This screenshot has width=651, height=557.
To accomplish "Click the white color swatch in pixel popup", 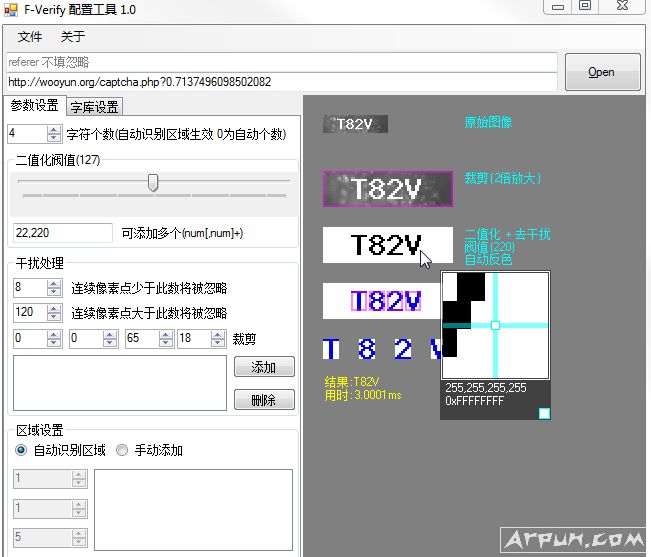I will [544, 413].
